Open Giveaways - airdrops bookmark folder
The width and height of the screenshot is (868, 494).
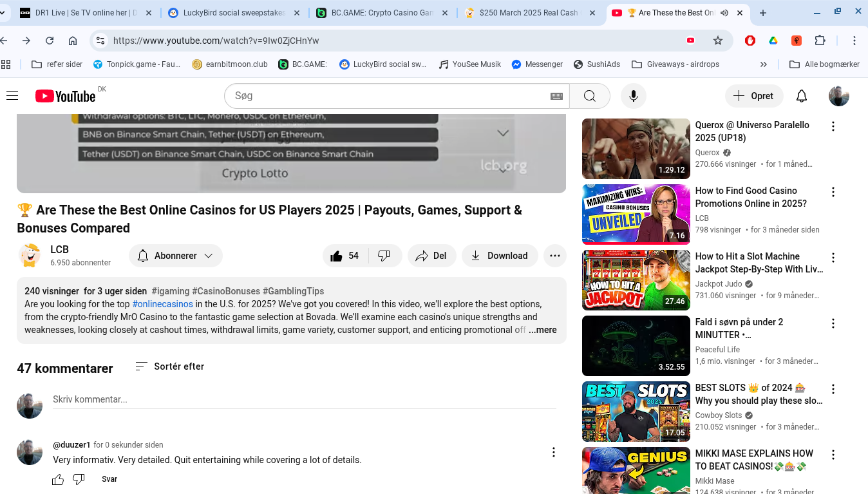(x=675, y=64)
